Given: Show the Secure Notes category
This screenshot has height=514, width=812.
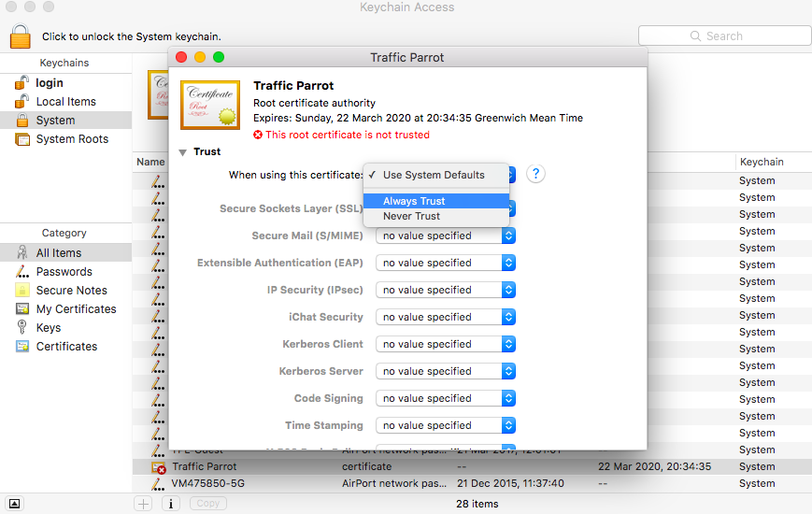Looking at the screenshot, I should tap(71, 290).
